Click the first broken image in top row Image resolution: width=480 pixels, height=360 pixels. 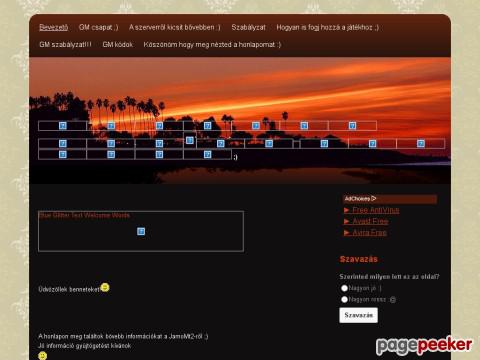point(63,126)
